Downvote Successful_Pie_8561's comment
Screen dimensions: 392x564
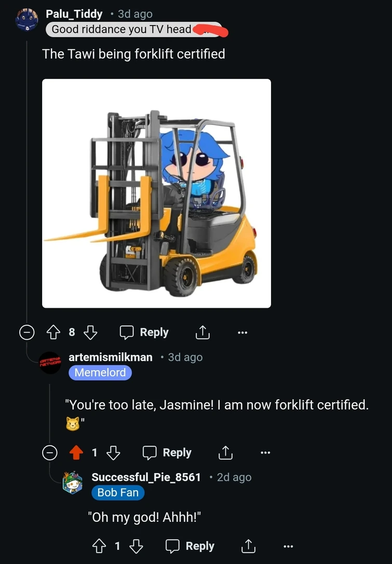pos(136,546)
